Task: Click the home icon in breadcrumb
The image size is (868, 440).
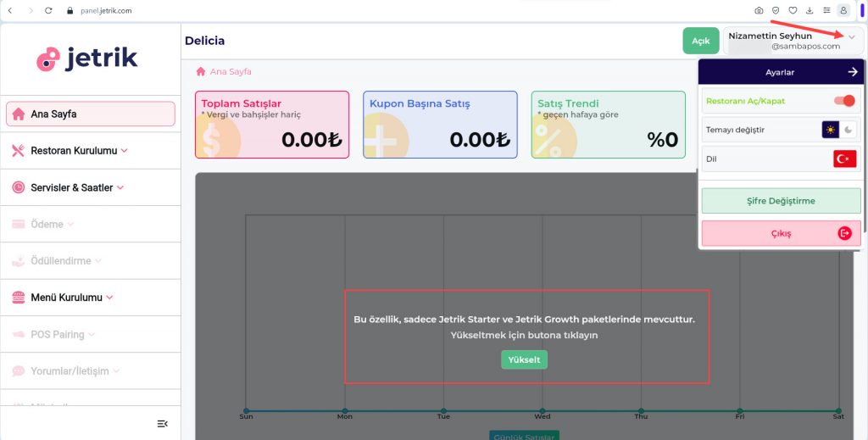Action: (201, 72)
